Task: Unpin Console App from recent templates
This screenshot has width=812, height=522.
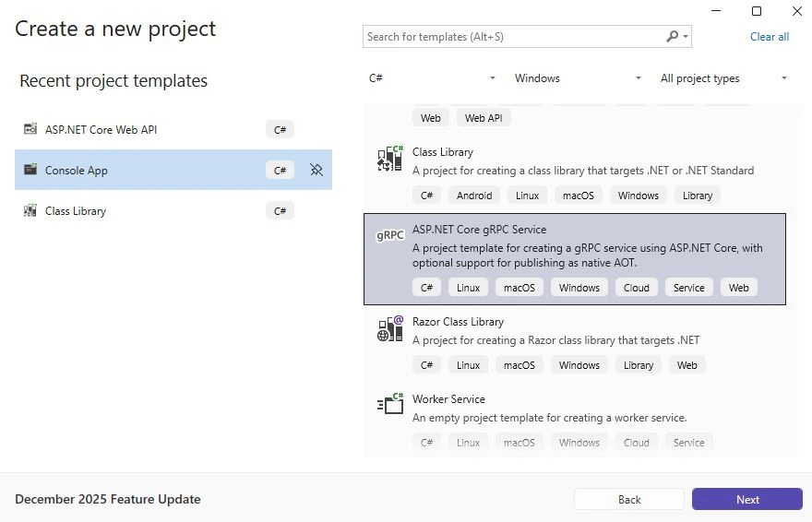Action: click(316, 170)
